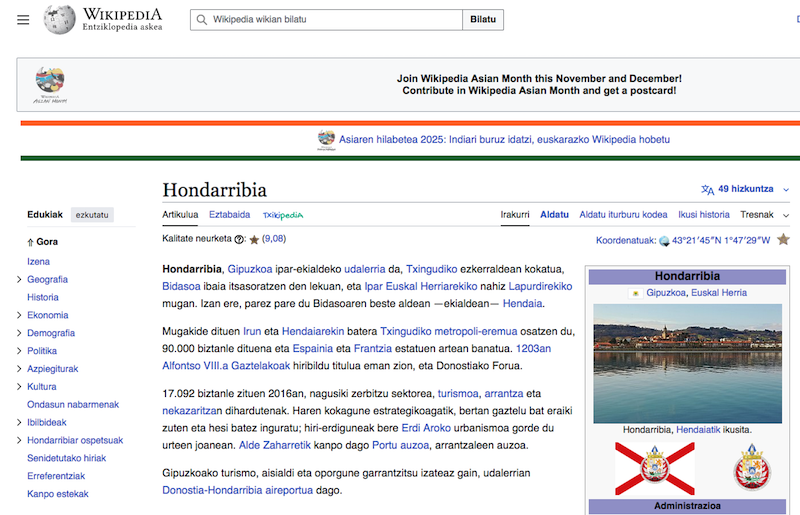Image resolution: width=800 pixels, height=515 pixels.
Task: Select the Ikusi historia tab
Action: point(703,215)
